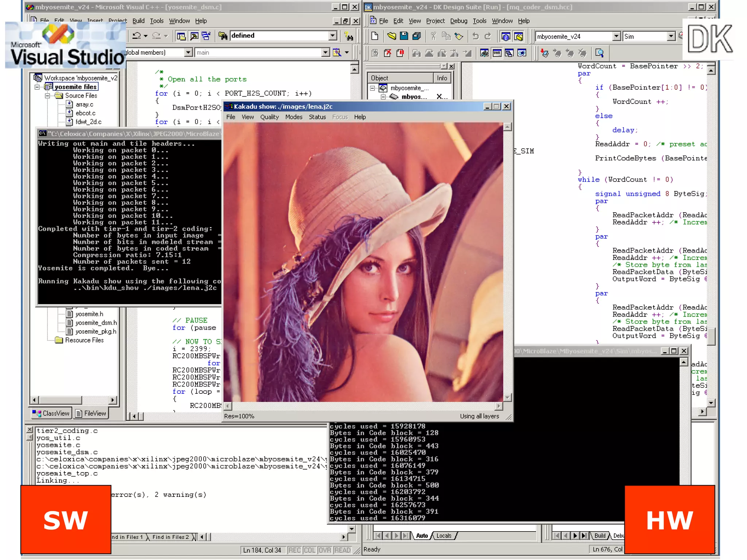Screen dimensions: 747x560
Task: Click the Object column header in DK workspace
Action: pyautogui.click(x=400, y=78)
